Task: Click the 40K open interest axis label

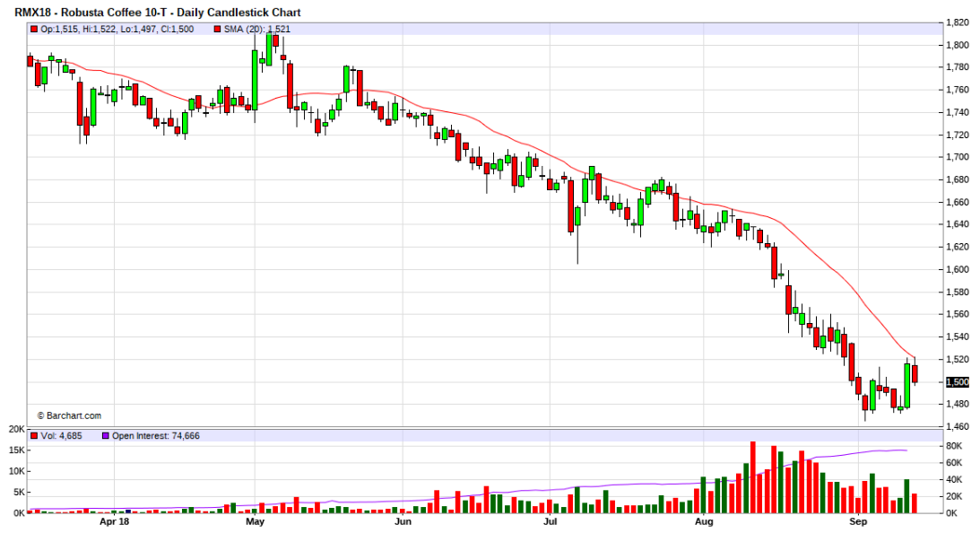Action: pos(954,480)
